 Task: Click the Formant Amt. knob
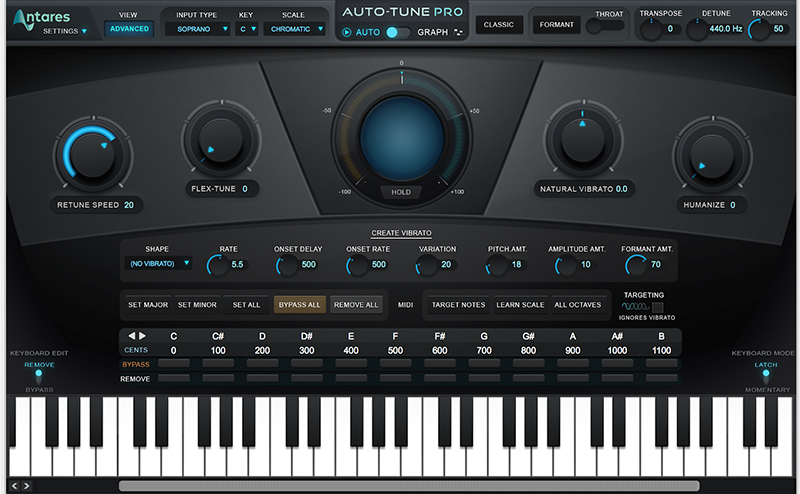coord(636,265)
